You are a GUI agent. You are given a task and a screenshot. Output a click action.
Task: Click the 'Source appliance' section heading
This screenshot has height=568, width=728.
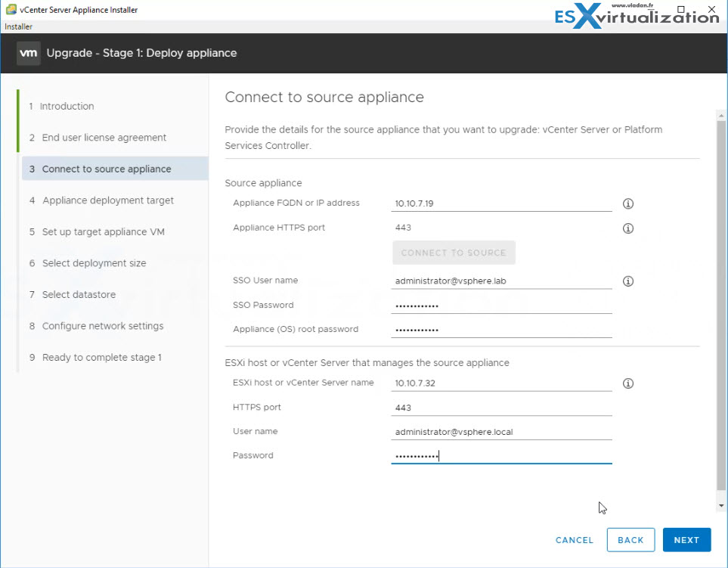(x=263, y=183)
